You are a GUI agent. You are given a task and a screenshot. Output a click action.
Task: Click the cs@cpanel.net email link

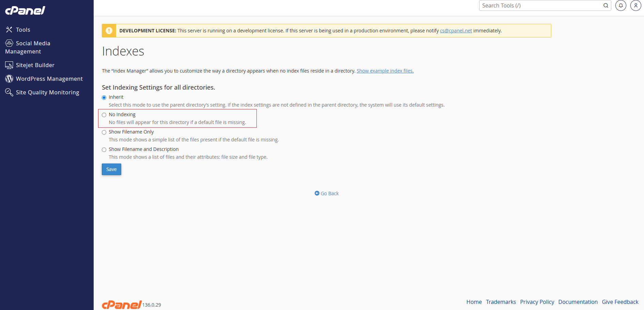pyautogui.click(x=456, y=31)
